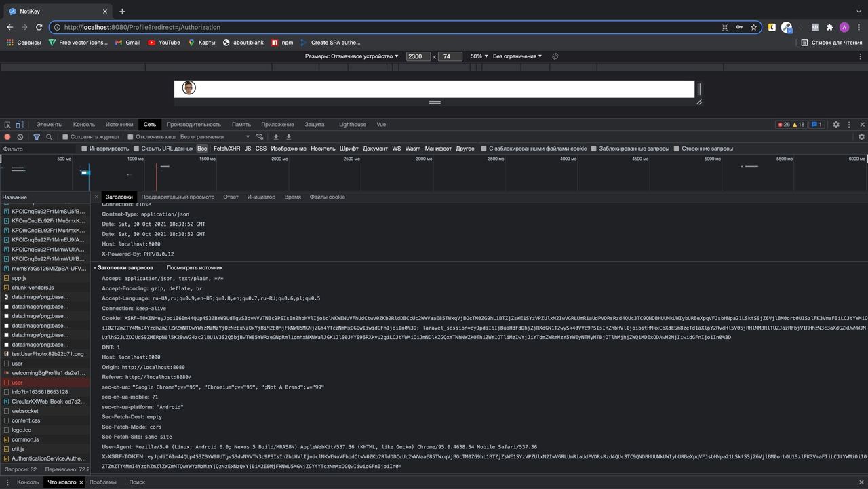Open Файлы cookie request tab

point(328,197)
